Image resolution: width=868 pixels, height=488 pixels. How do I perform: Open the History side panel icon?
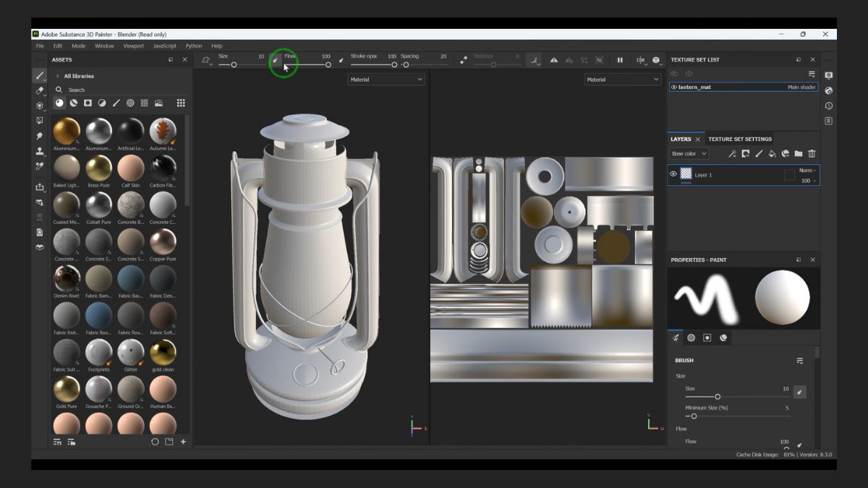pyautogui.click(x=829, y=106)
